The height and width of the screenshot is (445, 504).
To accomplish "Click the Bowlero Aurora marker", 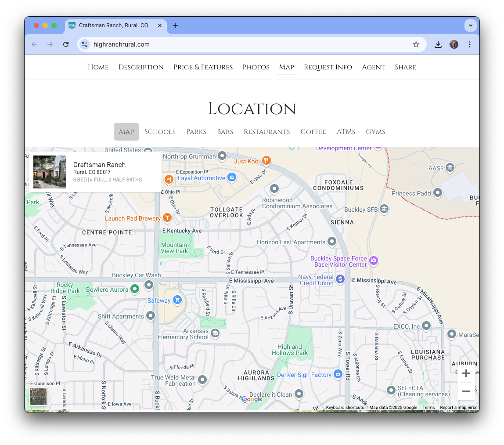I will click(x=135, y=289).
